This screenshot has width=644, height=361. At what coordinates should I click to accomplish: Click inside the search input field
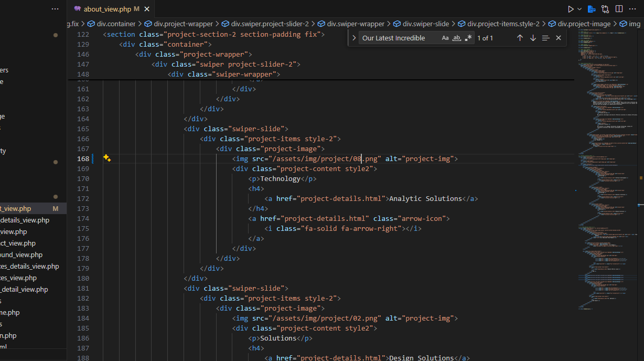click(x=399, y=37)
